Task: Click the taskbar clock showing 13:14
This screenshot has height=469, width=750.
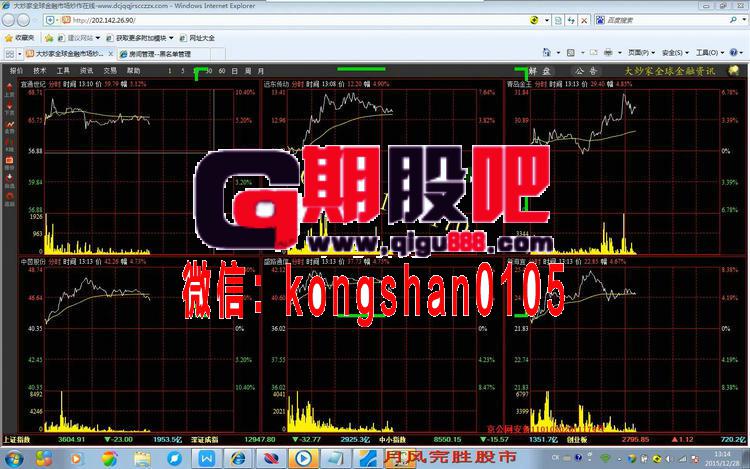Action: 722,458
